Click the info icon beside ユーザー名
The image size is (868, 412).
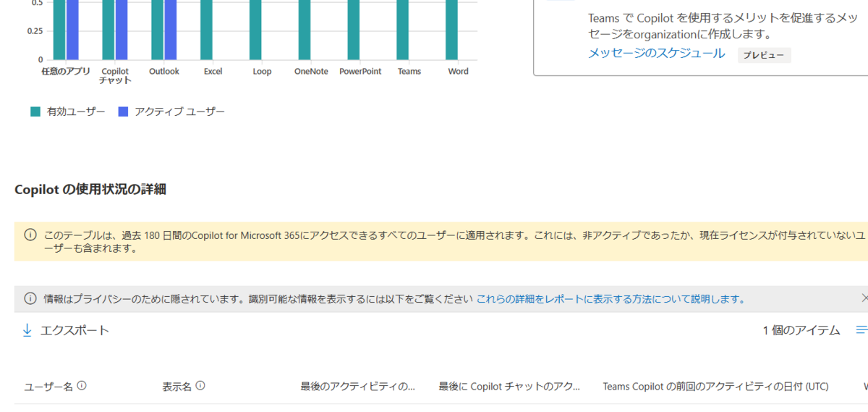82,386
